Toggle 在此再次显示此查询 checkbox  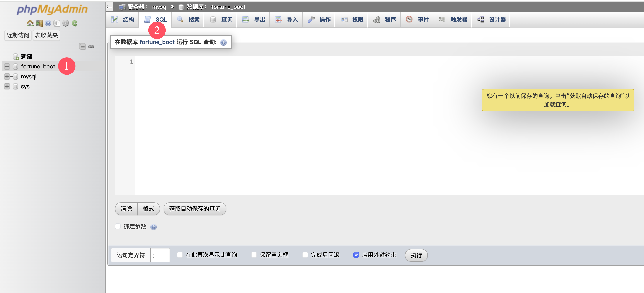(180, 255)
